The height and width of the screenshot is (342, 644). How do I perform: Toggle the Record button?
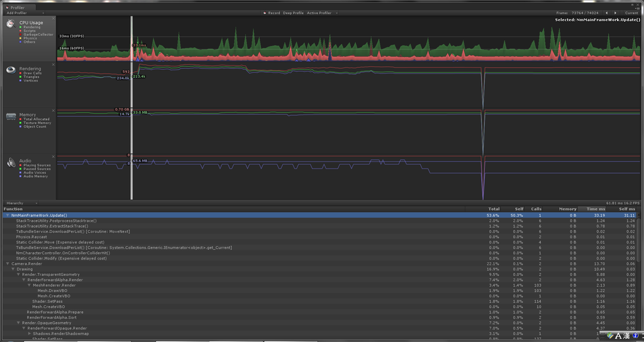tap(272, 13)
